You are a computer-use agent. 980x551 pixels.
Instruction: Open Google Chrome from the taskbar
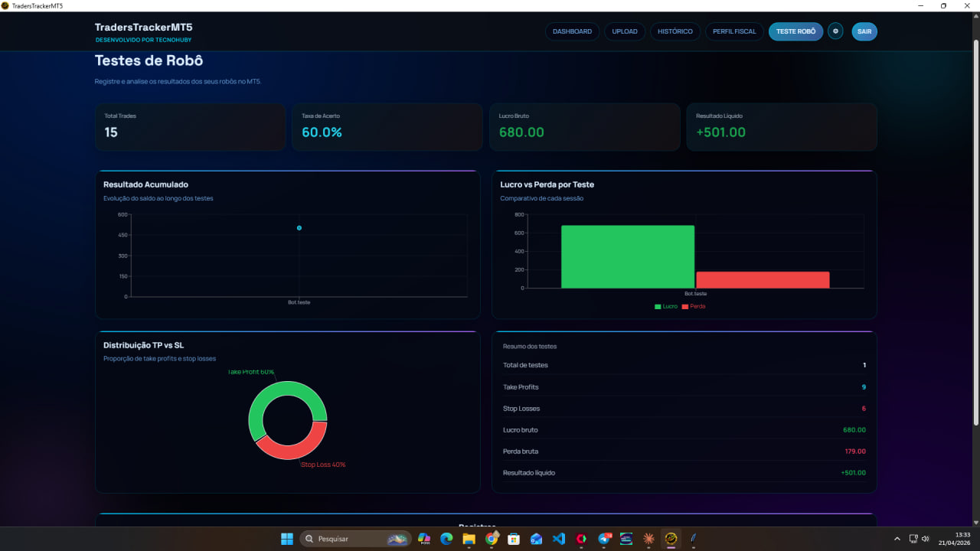[491, 539]
